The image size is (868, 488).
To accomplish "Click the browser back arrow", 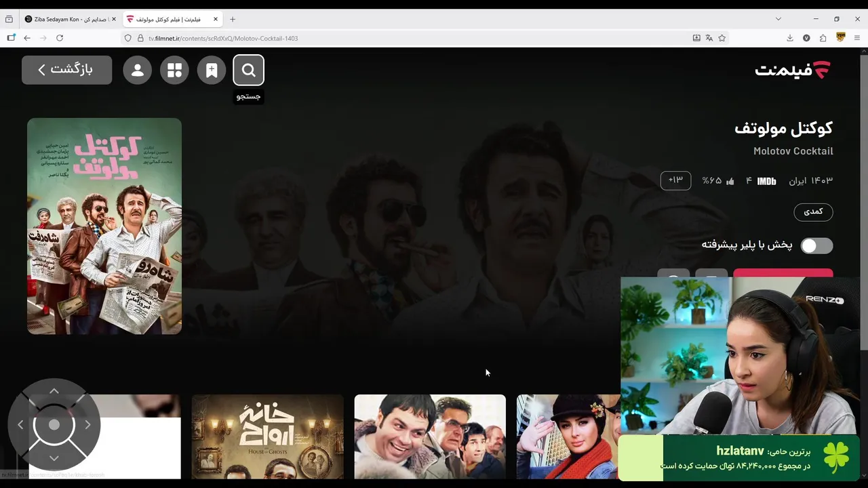I will (x=27, y=38).
